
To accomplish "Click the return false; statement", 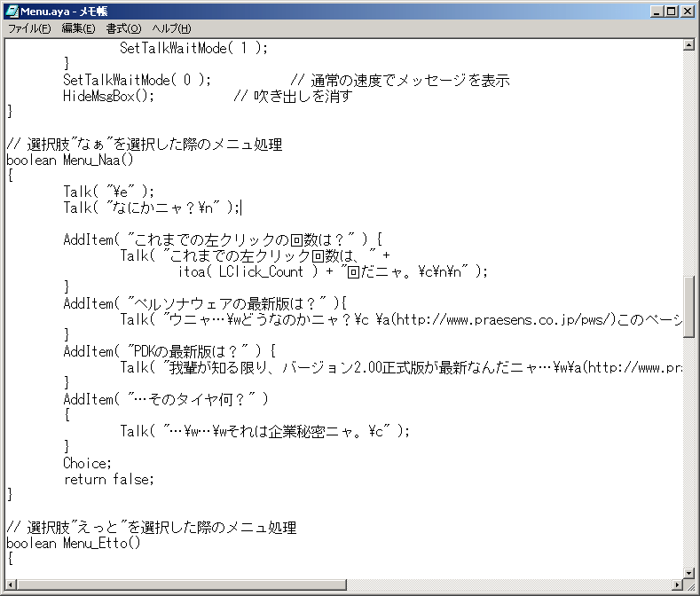I will click(108, 479).
